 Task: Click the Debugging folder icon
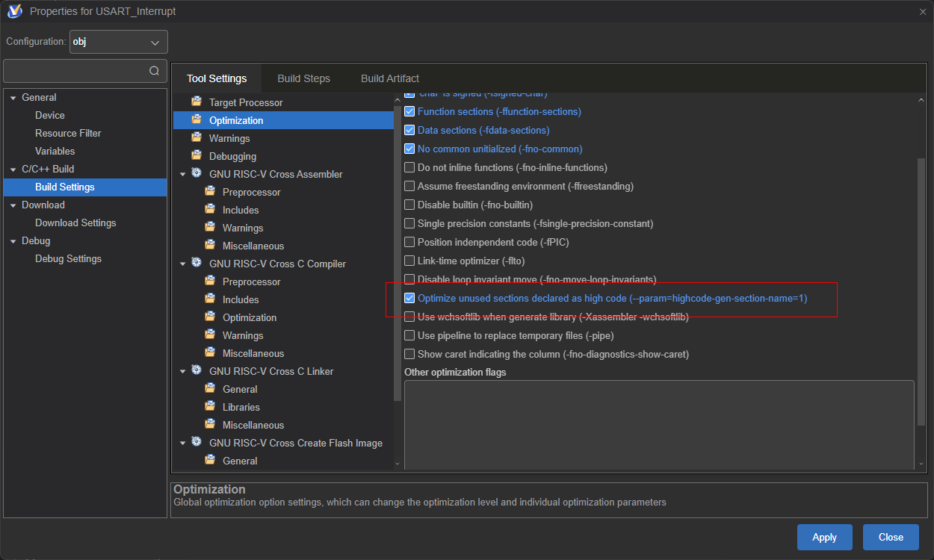[x=197, y=155]
